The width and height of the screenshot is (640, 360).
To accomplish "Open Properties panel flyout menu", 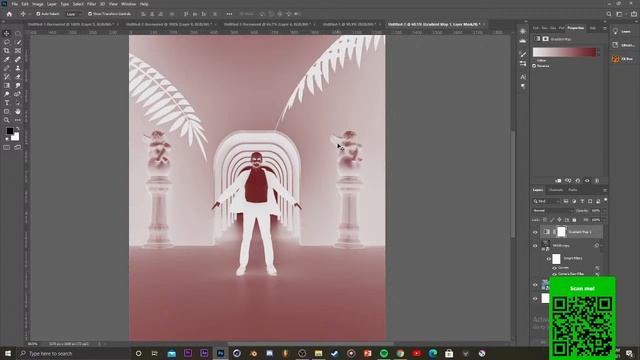I will [x=604, y=28].
